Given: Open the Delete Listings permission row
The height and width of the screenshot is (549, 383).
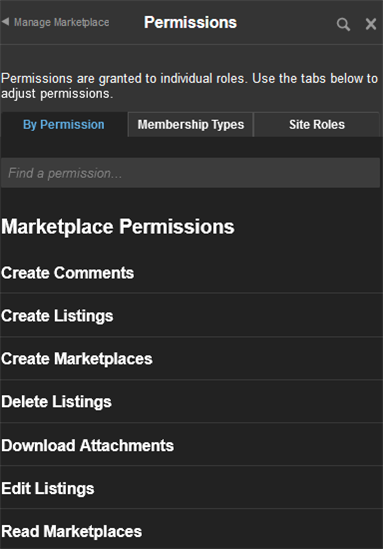Looking at the screenshot, I should click(x=192, y=402).
